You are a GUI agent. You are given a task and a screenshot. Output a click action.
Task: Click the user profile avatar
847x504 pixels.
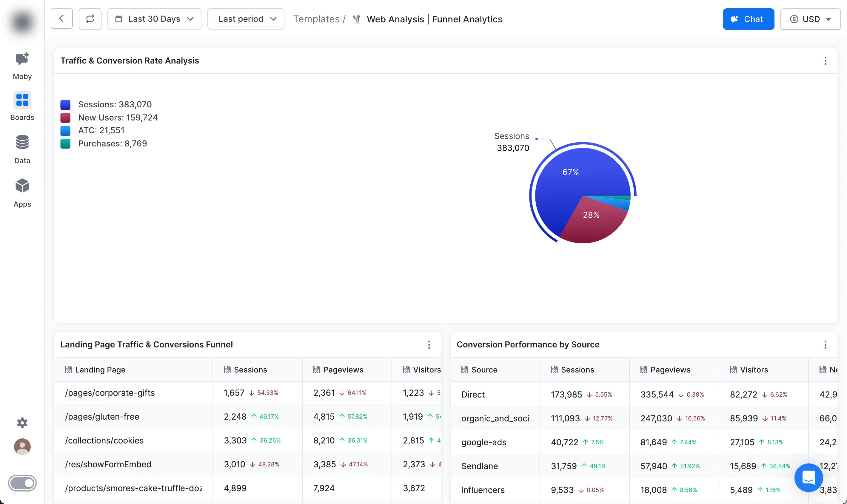[22, 447]
